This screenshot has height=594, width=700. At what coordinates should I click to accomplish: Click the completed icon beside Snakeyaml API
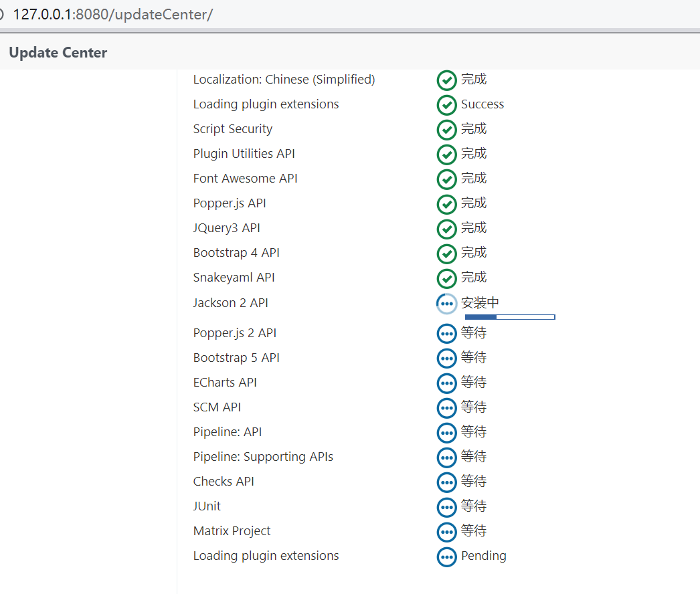(446, 278)
